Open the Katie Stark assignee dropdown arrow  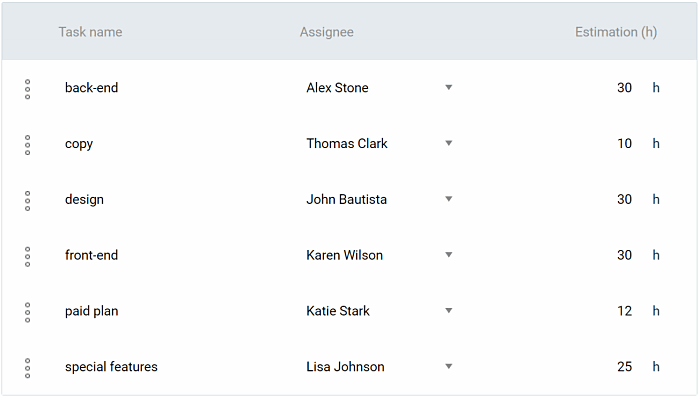(449, 311)
